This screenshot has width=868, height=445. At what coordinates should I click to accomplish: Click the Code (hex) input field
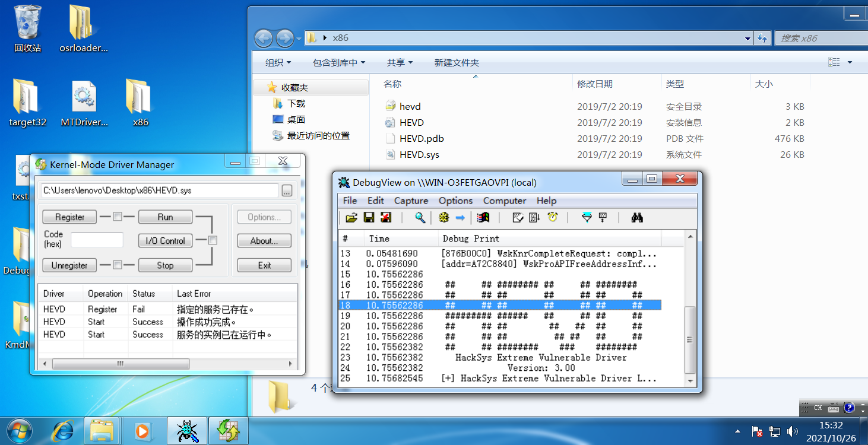pyautogui.click(x=97, y=240)
